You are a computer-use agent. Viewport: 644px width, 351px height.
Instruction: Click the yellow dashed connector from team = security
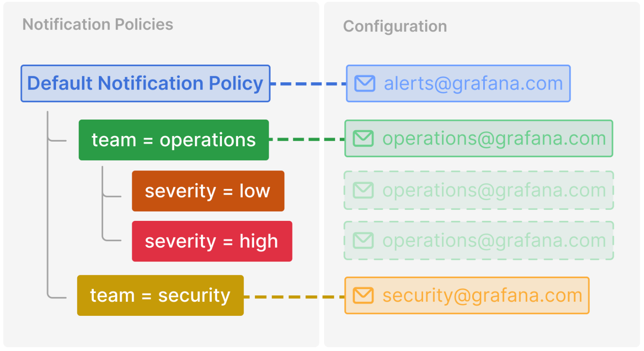(x=294, y=297)
